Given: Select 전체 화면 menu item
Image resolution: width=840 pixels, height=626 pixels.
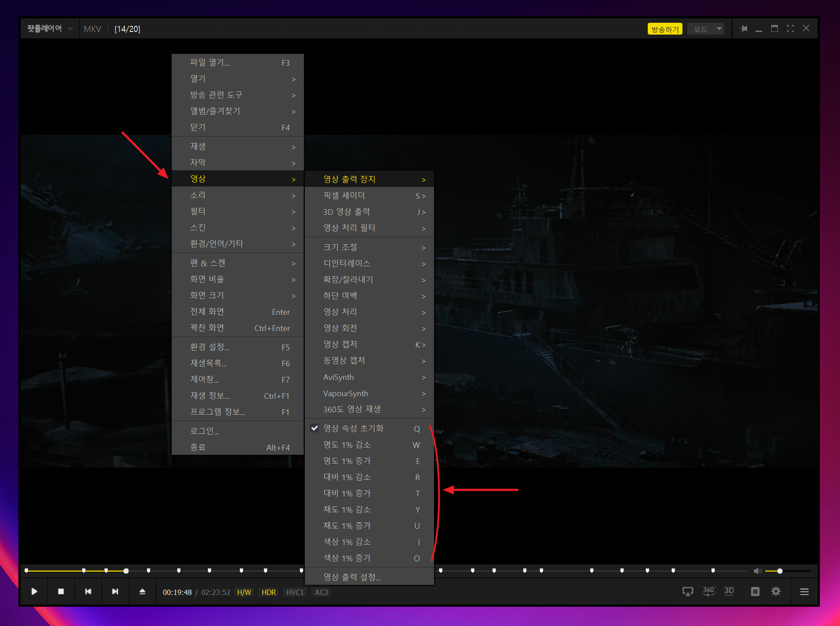Looking at the screenshot, I should [x=238, y=312].
